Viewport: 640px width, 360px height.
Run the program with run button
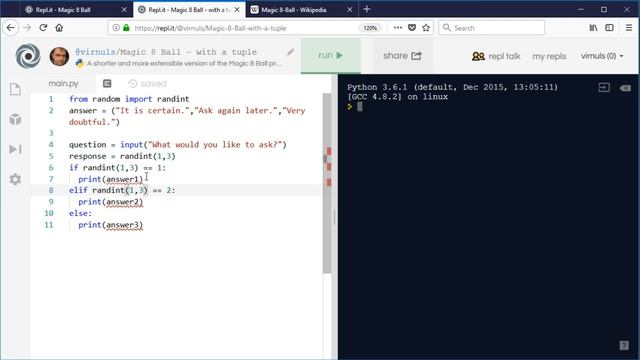click(x=331, y=56)
